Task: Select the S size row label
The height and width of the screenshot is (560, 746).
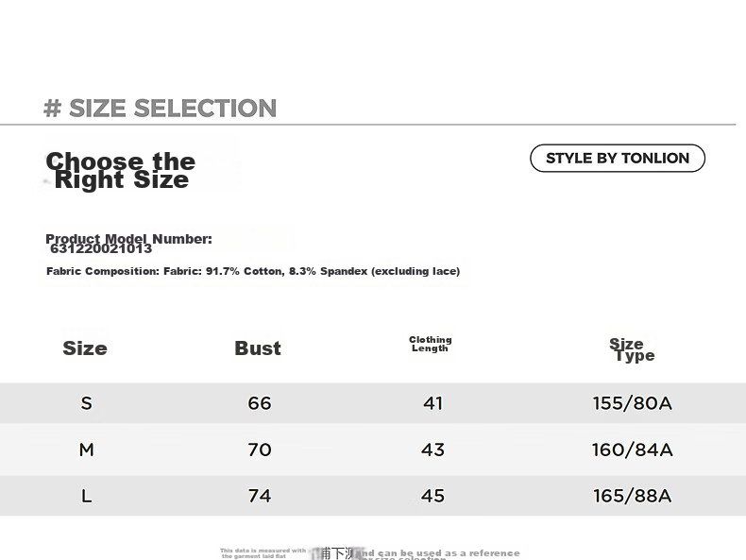Action: click(86, 403)
